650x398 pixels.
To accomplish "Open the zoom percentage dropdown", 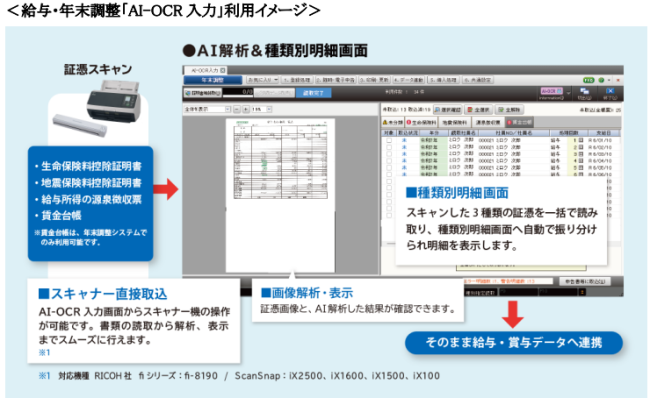I will coord(262,109).
